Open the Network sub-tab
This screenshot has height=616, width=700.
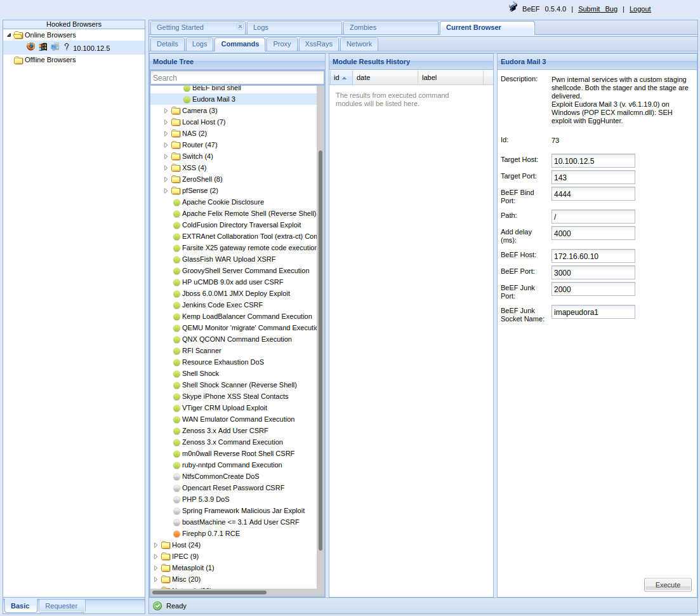pos(359,44)
